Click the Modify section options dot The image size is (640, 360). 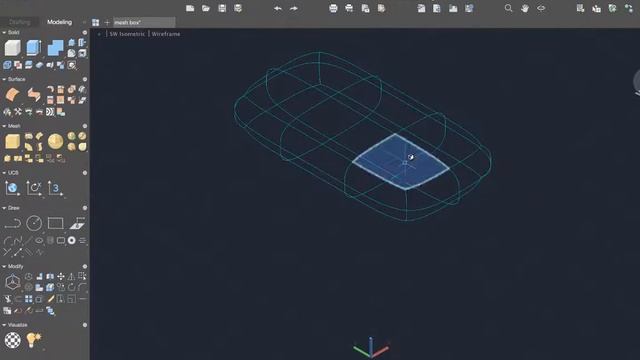(x=85, y=267)
